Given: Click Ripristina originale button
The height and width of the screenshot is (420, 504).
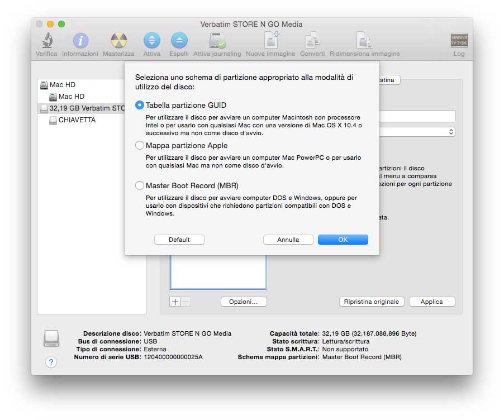Looking at the screenshot, I should point(372,302).
